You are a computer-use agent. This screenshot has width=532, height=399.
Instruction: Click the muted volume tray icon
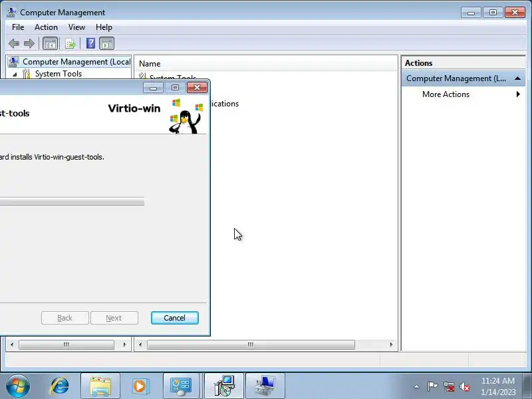coord(465,386)
